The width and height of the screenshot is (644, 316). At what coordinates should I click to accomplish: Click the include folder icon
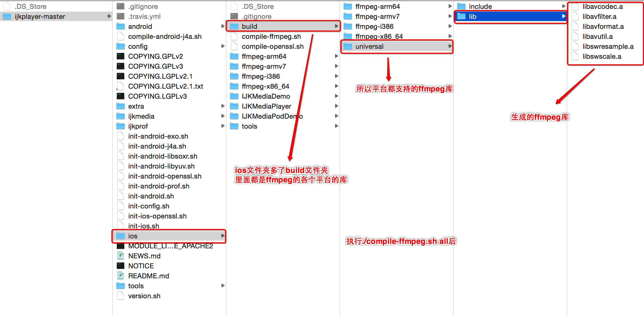pyautogui.click(x=461, y=7)
